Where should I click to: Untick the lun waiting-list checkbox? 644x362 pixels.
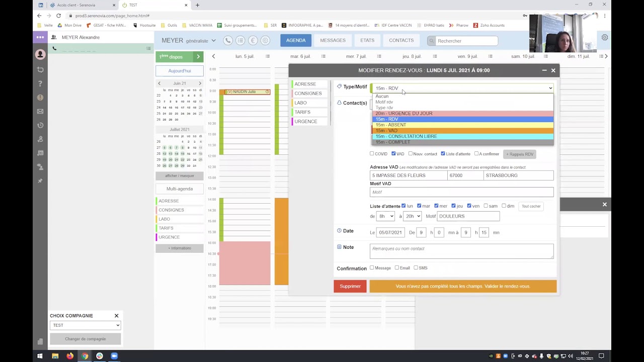tap(404, 206)
